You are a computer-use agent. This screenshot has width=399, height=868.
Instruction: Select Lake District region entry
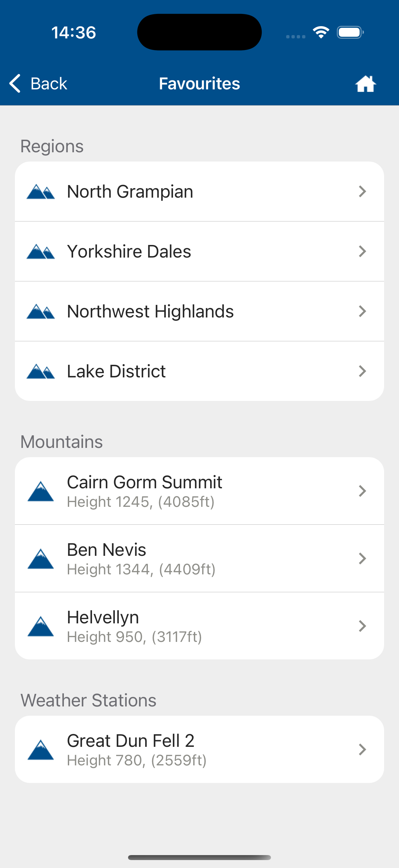pos(116,371)
